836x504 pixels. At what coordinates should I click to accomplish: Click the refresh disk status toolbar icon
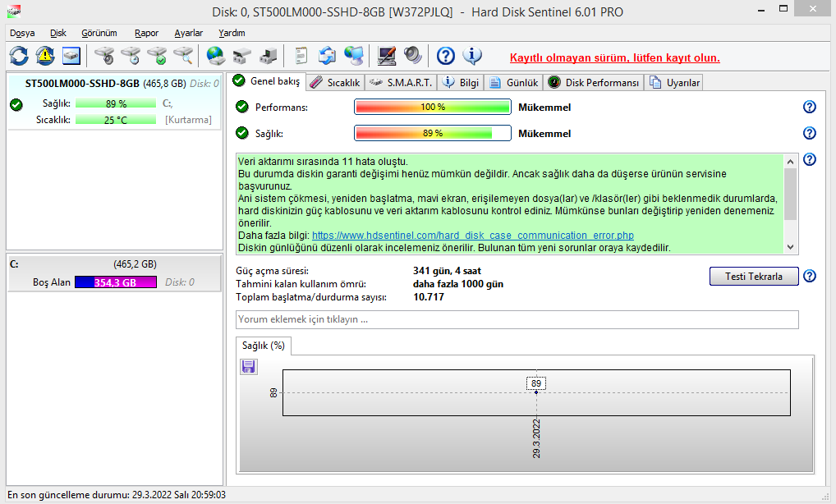point(19,56)
